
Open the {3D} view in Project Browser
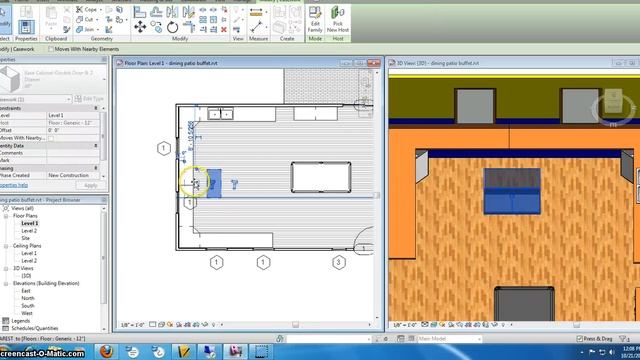[26, 276]
